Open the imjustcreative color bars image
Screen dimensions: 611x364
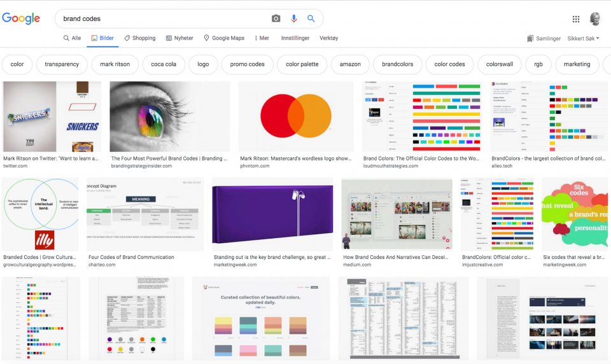point(497,214)
